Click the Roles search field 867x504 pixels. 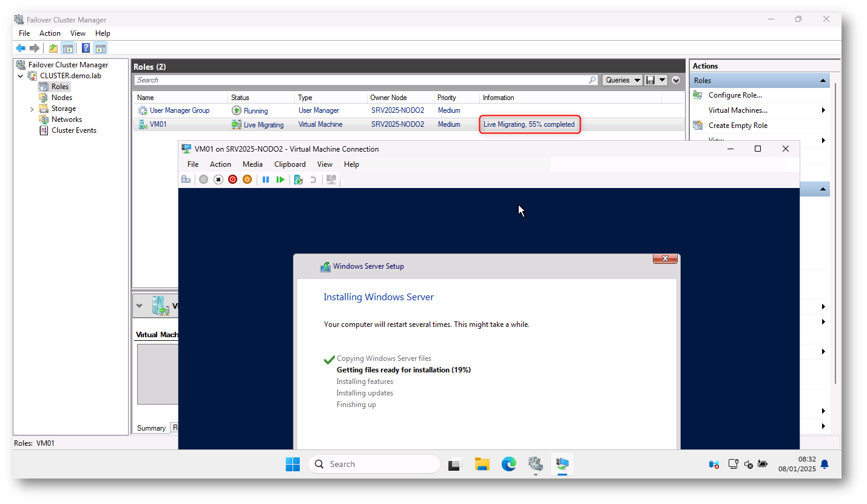[361, 80]
